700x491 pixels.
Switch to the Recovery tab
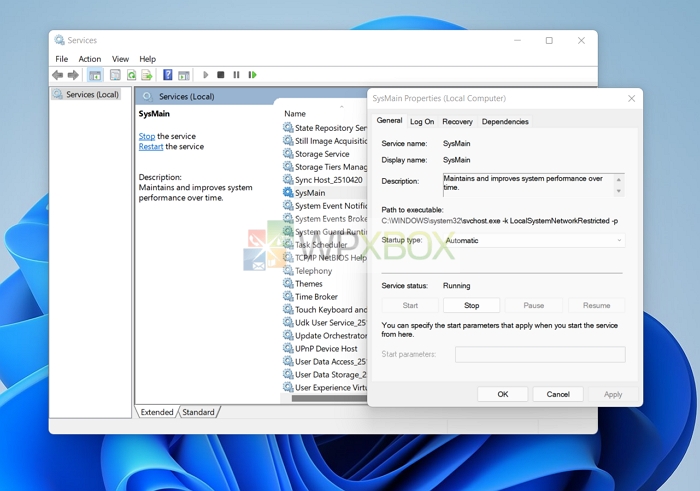[457, 121]
